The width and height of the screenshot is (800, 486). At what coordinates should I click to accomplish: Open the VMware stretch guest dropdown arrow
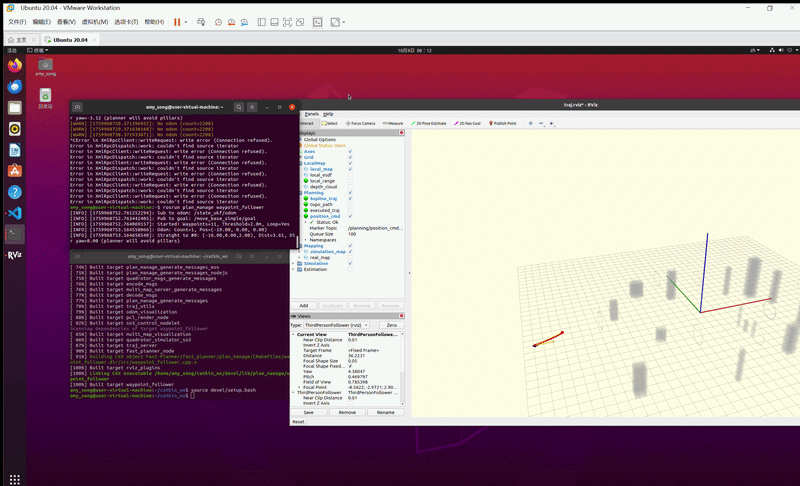point(344,22)
